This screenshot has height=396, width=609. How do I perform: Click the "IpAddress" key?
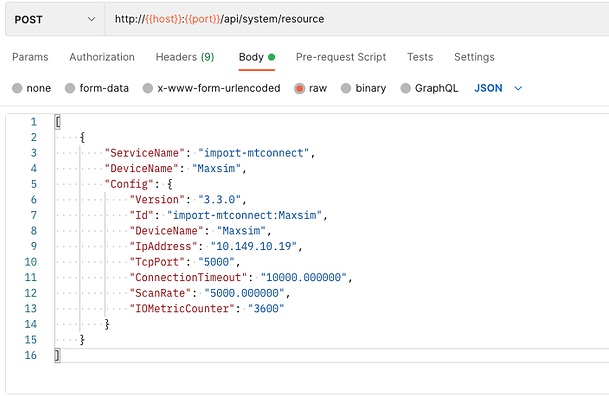point(163,246)
